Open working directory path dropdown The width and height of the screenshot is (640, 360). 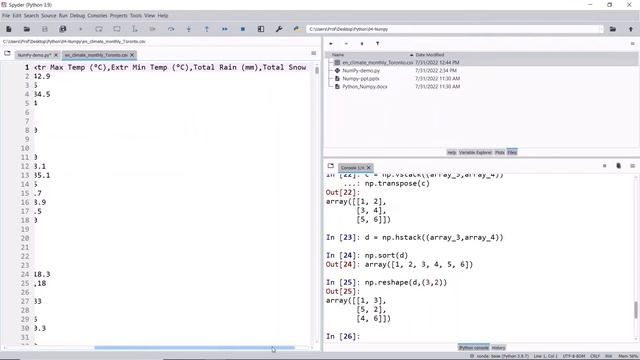(x=601, y=29)
